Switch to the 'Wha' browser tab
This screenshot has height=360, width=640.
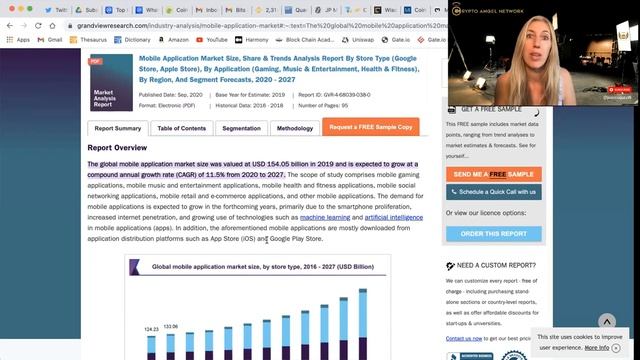[146, 10]
